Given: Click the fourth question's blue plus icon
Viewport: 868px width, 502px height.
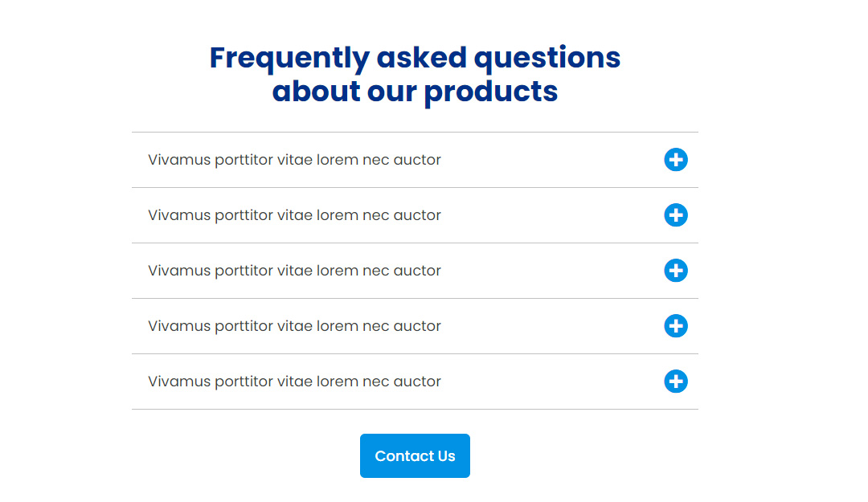Looking at the screenshot, I should (675, 325).
